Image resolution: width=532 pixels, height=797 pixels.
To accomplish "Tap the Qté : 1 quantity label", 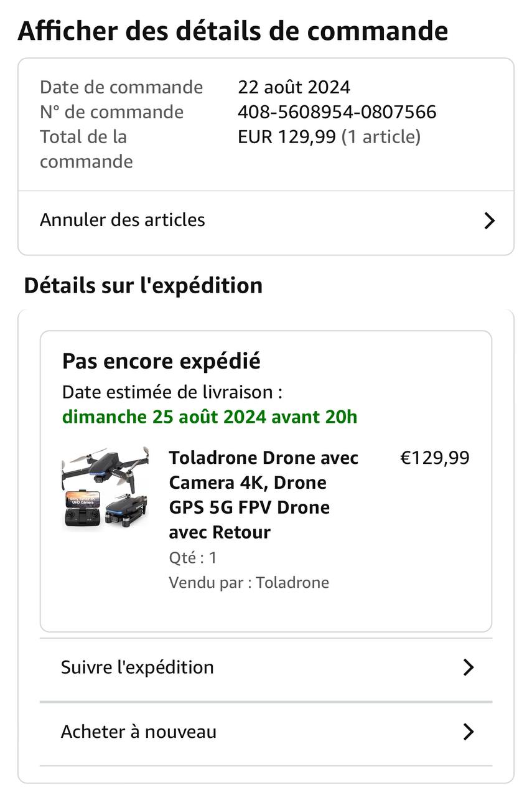I will tap(193, 558).
